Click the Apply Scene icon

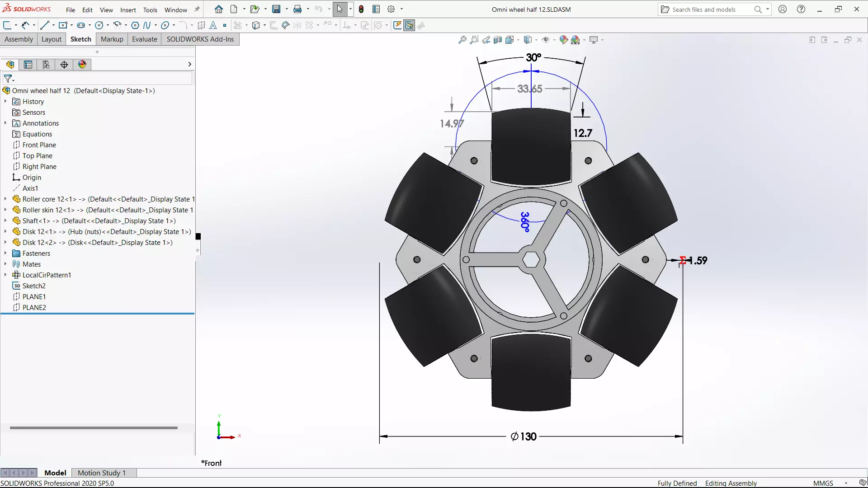576,40
